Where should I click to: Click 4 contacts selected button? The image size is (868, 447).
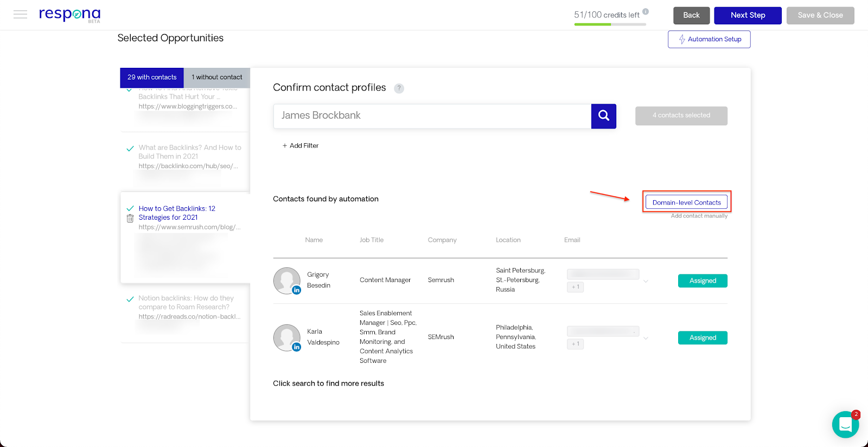point(681,116)
